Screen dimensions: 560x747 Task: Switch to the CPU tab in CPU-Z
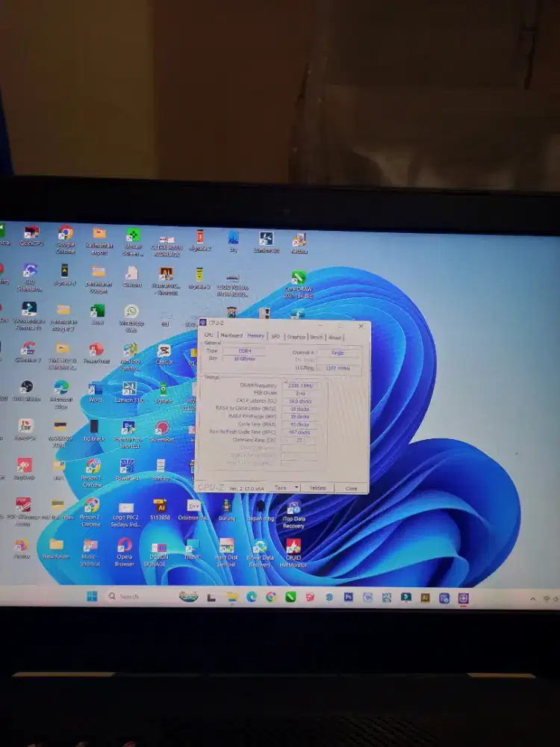pos(208,335)
